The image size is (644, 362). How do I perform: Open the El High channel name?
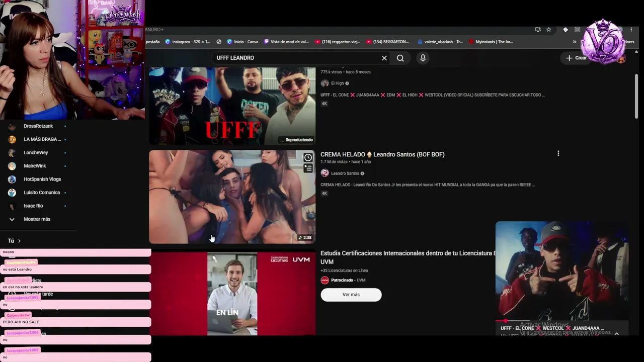338,83
